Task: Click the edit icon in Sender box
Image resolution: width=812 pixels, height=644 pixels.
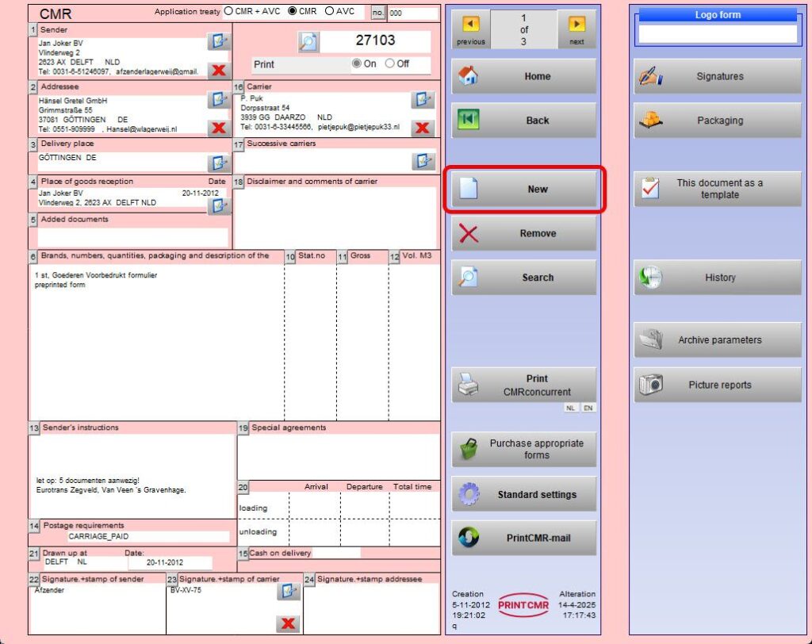Action: [218, 42]
